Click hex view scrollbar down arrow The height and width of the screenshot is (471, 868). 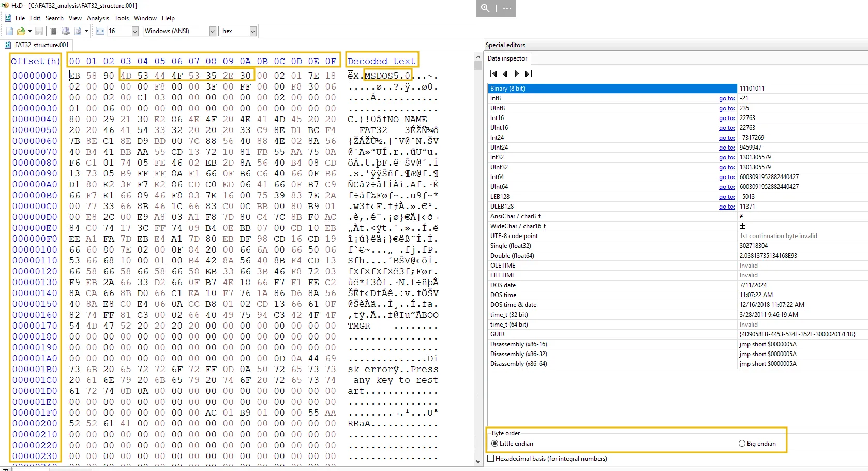tap(478, 461)
